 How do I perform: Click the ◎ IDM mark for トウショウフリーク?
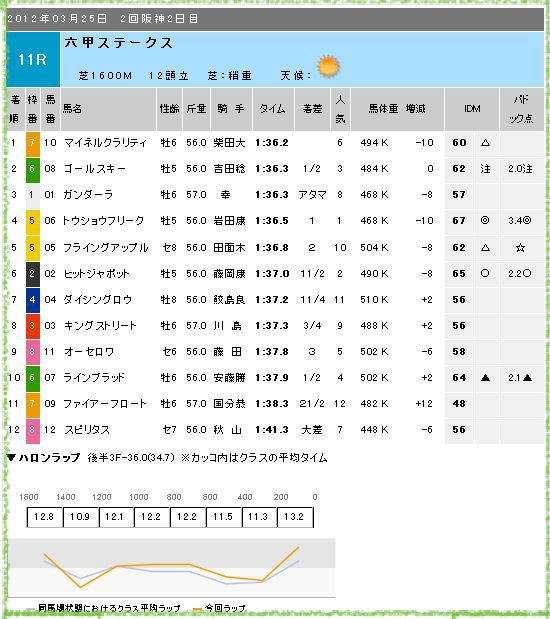(x=485, y=221)
